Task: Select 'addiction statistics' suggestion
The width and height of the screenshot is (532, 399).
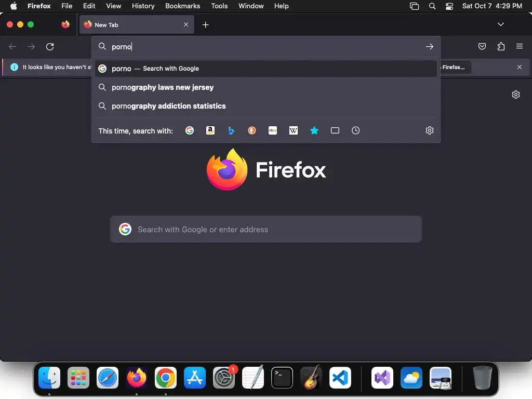Action: (x=266, y=106)
